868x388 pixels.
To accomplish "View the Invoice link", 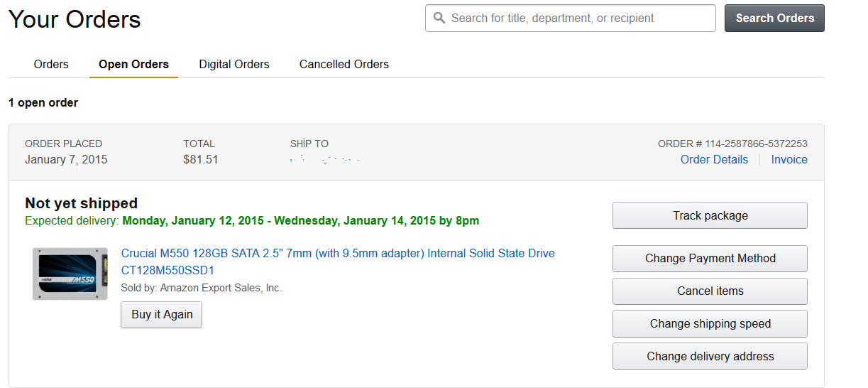I will 789,160.
